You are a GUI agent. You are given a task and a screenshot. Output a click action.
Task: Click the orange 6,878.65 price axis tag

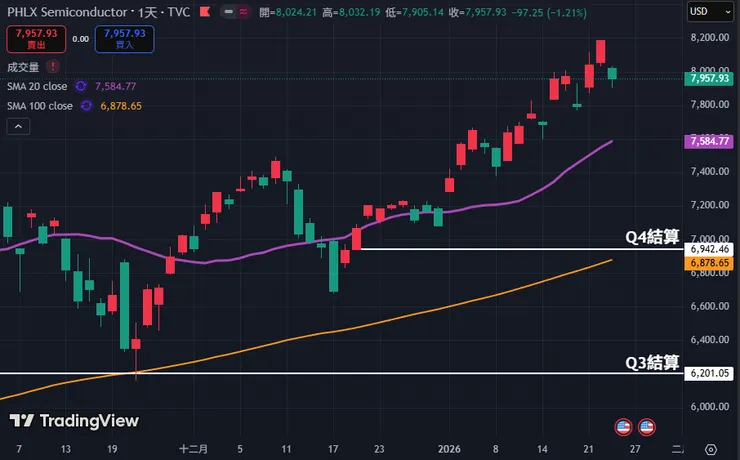(x=709, y=263)
